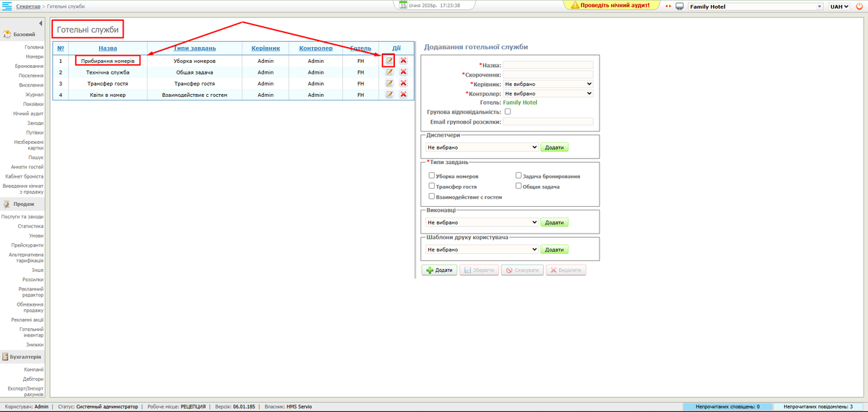Click the green plus Додати button
This screenshot has height=412, width=868.
[x=438, y=270]
